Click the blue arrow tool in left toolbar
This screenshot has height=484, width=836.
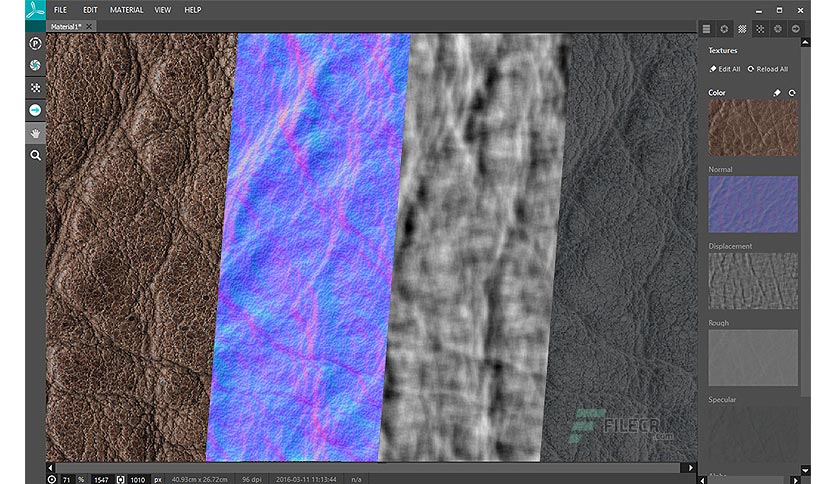click(x=35, y=110)
